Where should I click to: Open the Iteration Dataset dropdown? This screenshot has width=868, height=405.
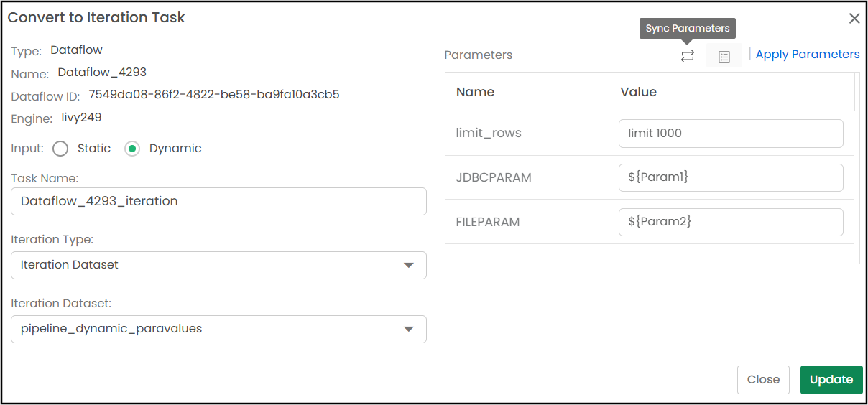click(x=218, y=329)
